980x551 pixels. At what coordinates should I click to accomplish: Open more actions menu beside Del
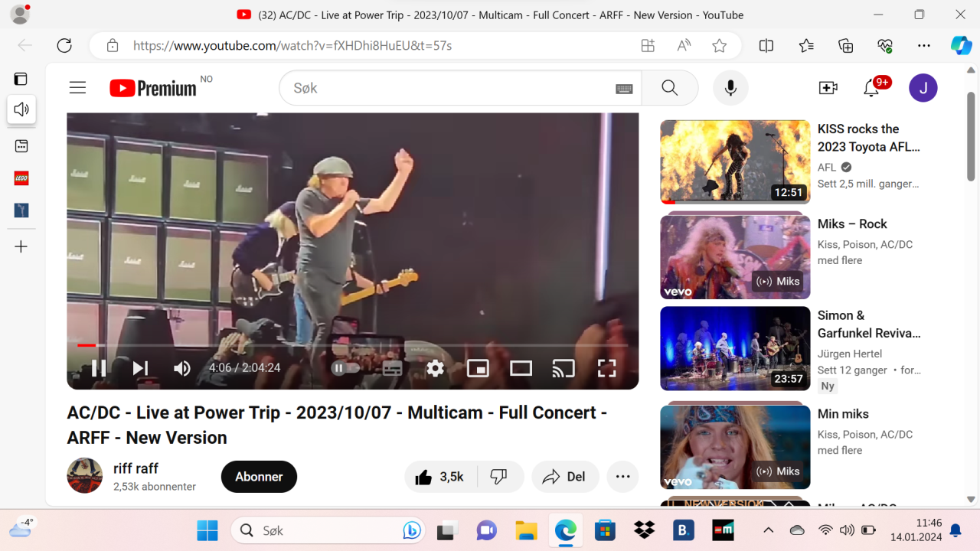point(622,477)
